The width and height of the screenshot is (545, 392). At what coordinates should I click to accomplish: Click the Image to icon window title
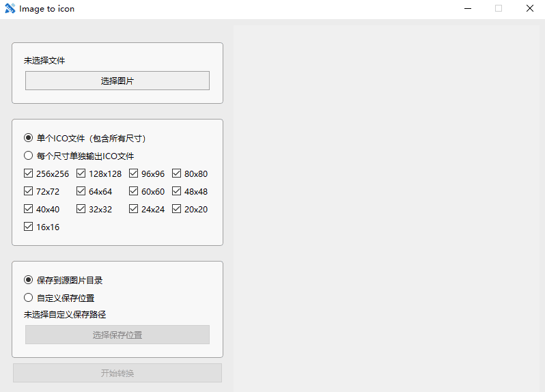click(46, 9)
